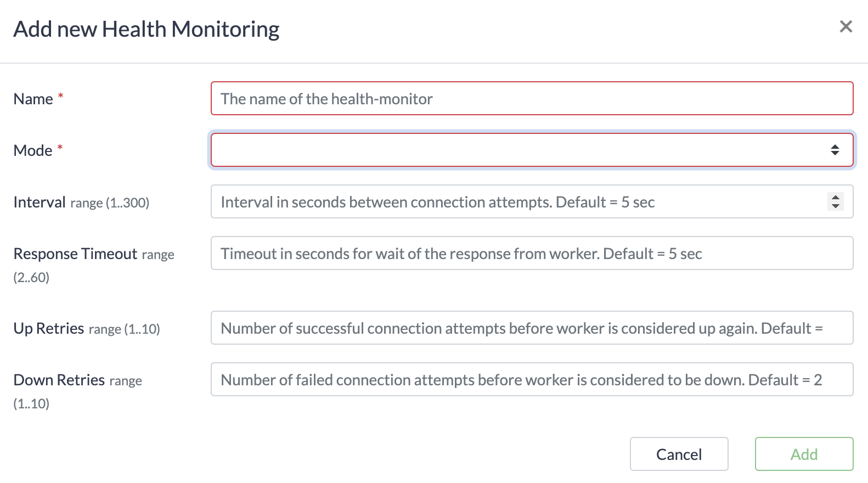Click the Mode field label
Viewport: 868px width, 483px height.
click(33, 151)
